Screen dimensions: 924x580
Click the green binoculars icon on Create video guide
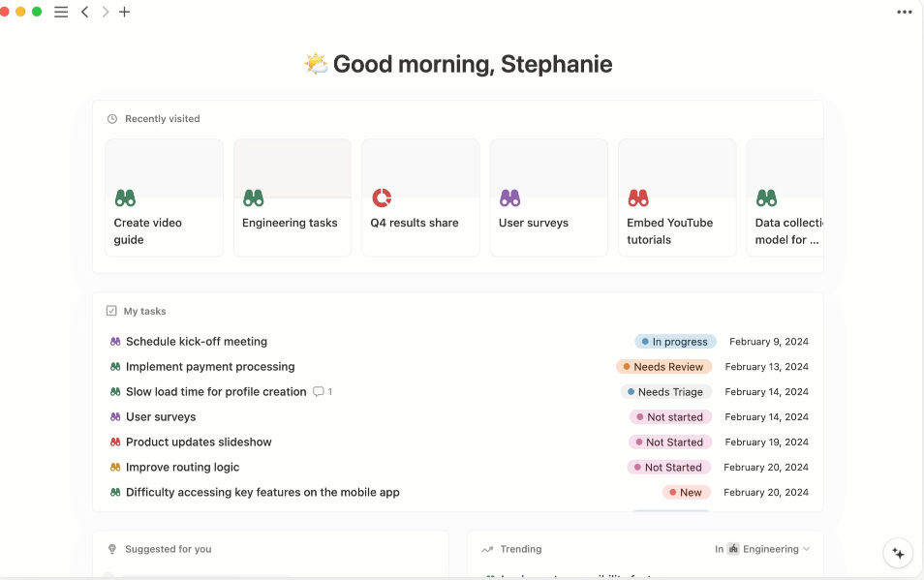click(x=125, y=198)
